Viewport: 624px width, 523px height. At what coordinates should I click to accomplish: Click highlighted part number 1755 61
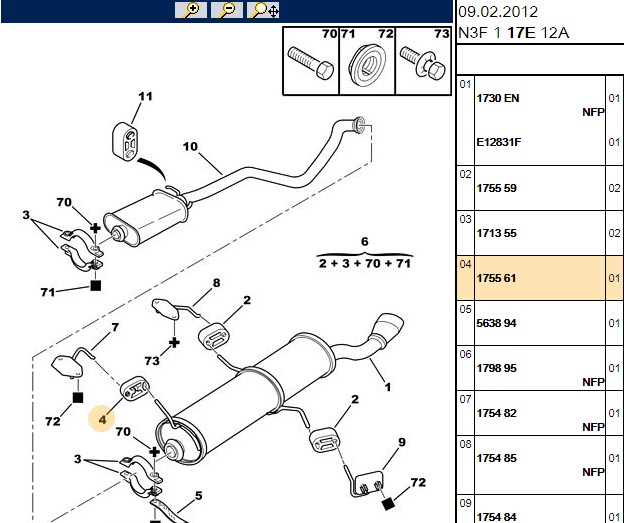[x=496, y=278]
